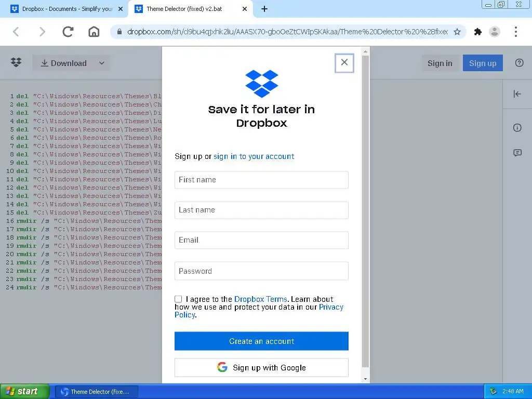The image size is (532, 399).
Task: Open the file info icon
Action: 517,128
